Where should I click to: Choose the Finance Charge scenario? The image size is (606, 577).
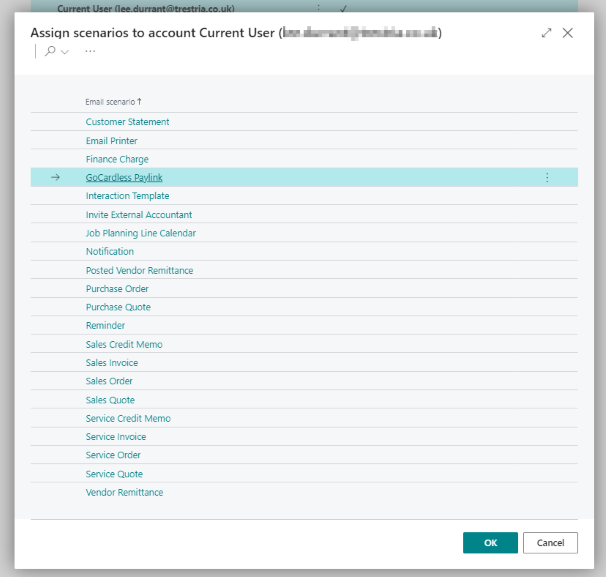[117, 159]
